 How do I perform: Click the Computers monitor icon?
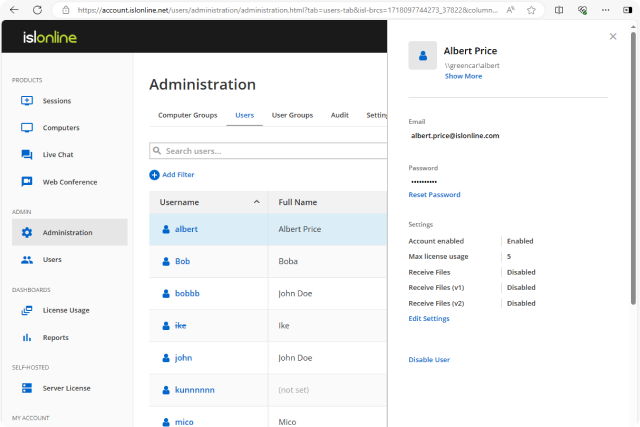[27, 128]
